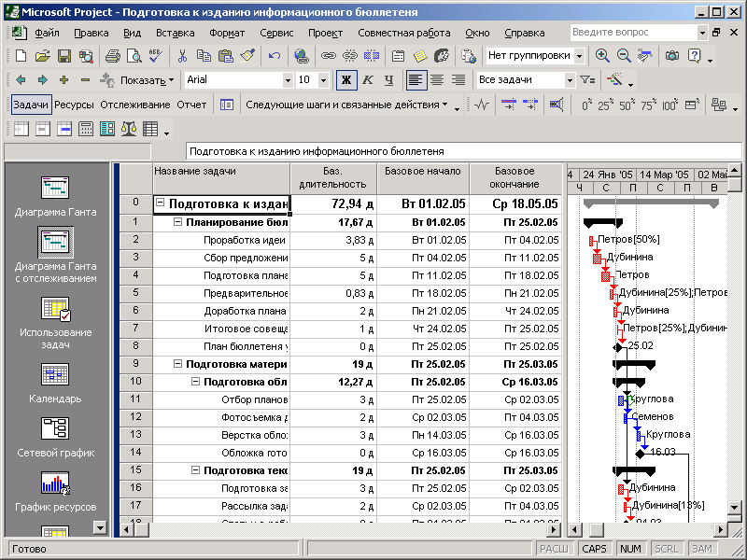Select the Название задачи column header

221,178
